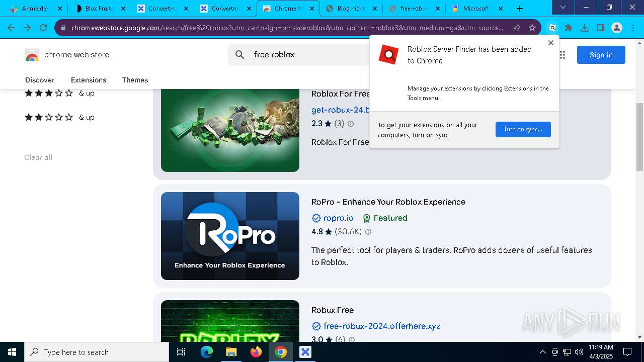644x362 pixels.
Task: Click the chrome web store logo
Action: pos(67,55)
